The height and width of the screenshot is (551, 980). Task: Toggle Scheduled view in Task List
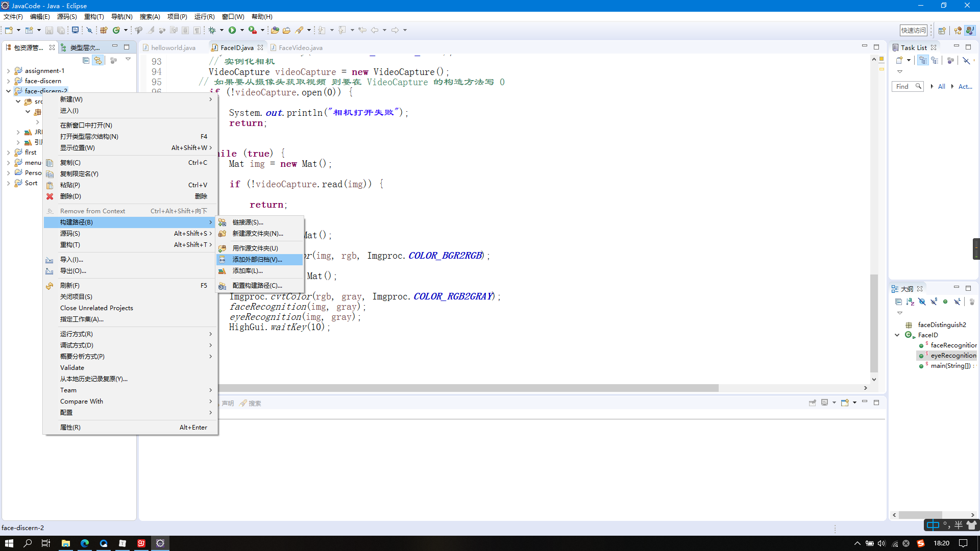click(935, 60)
